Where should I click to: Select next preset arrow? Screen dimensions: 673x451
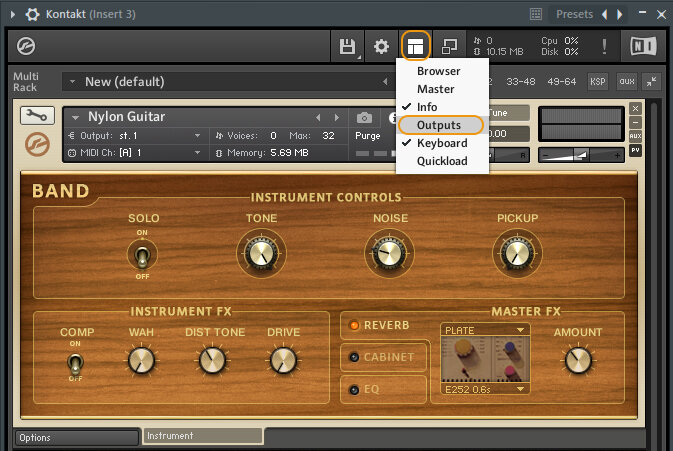(x=619, y=14)
